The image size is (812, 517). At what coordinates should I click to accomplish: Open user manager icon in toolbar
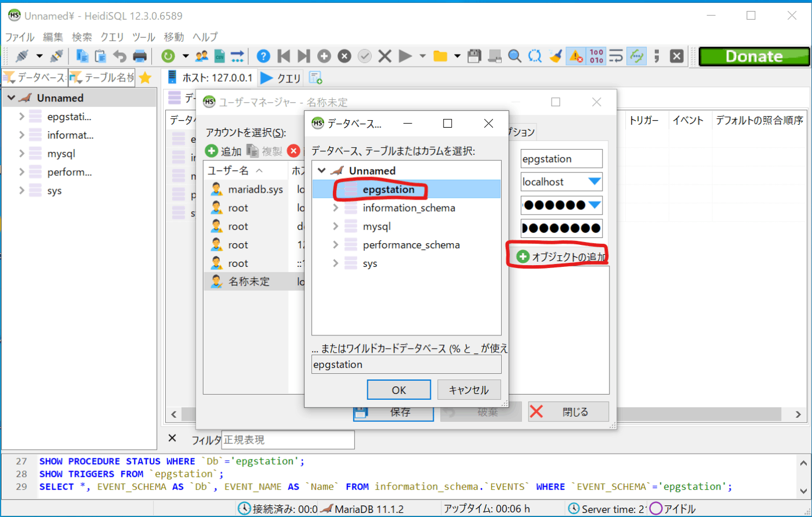pos(202,56)
